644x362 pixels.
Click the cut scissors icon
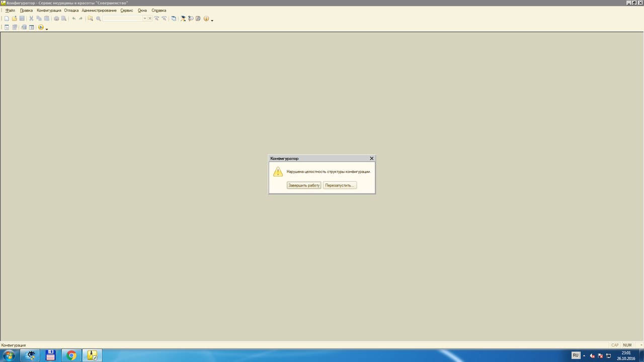[31, 19]
